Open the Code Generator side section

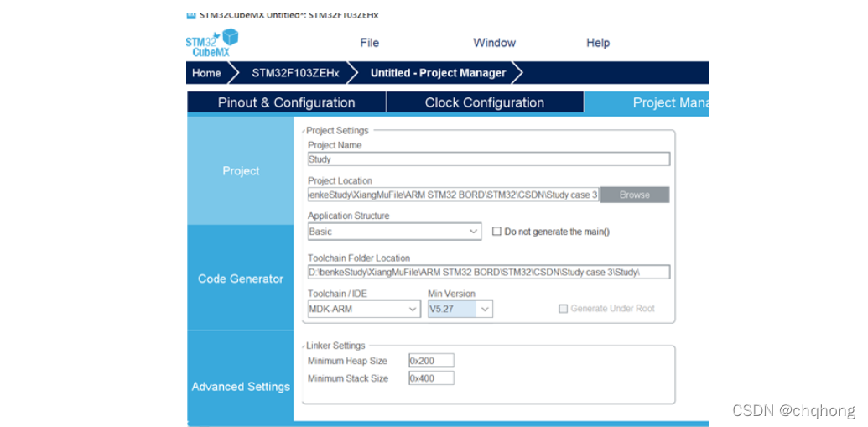[x=241, y=279]
